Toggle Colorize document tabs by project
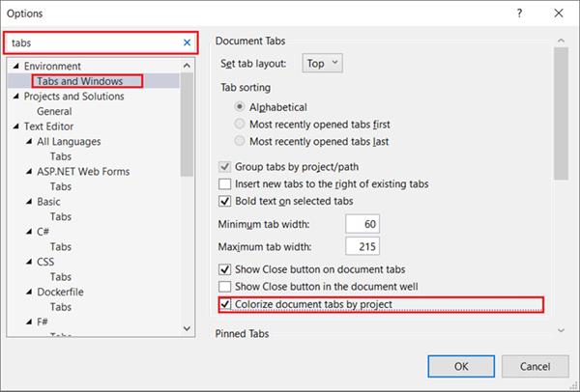The width and height of the screenshot is (580, 392). click(226, 305)
